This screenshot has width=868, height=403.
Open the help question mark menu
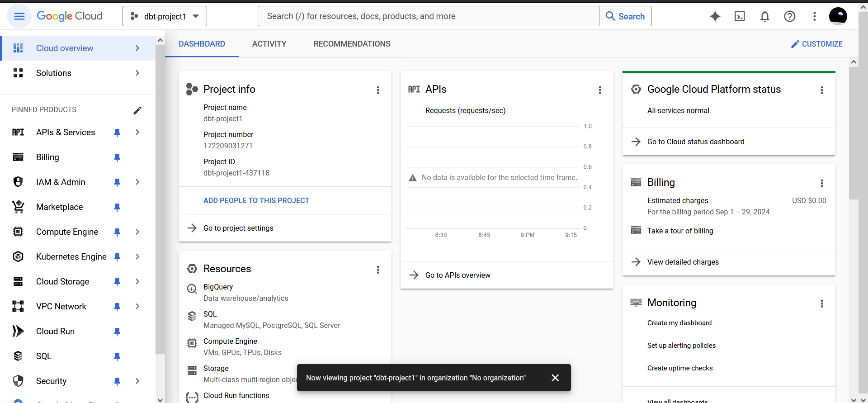pos(789,16)
